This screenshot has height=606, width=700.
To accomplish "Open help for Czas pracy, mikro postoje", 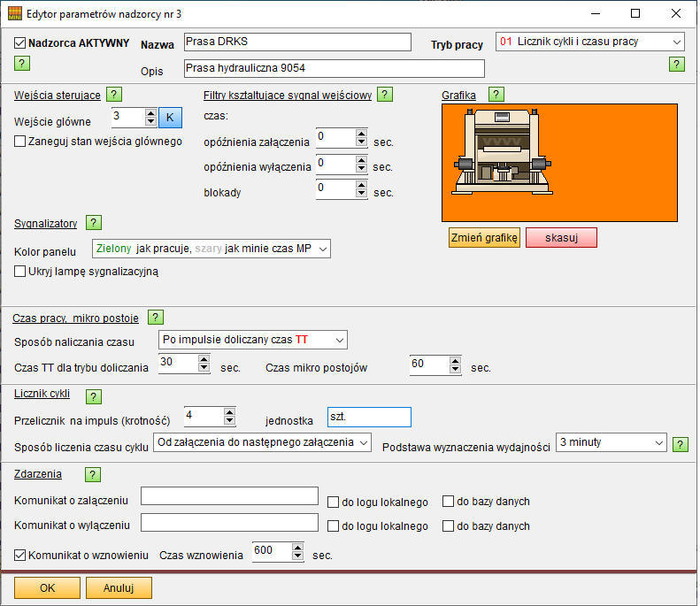I will point(156,318).
